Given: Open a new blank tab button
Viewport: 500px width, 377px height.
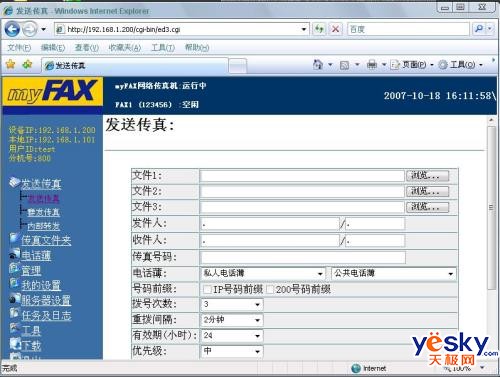Looking at the screenshot, I should point(238,66).
